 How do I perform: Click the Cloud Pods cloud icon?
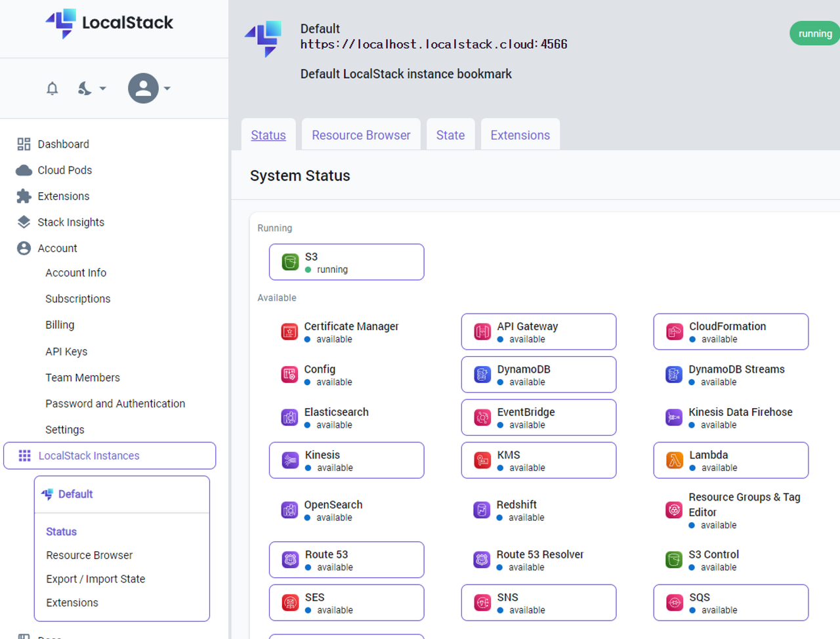(x=24, y=171)
